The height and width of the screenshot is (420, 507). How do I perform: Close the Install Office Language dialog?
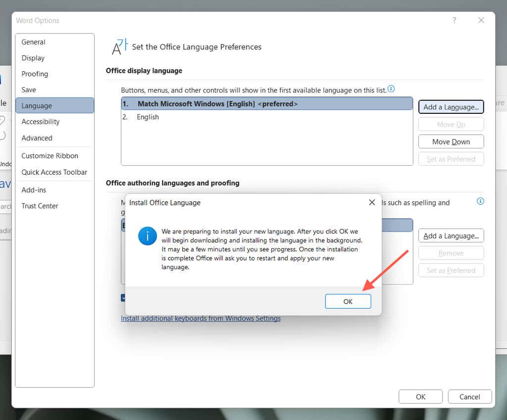click(x=372, y=202)
